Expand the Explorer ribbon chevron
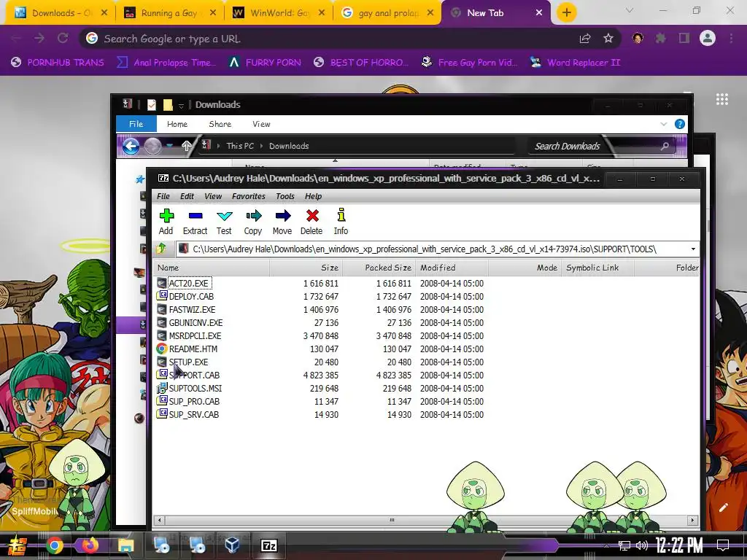This screenshot has height=560, width=747. 664,124
